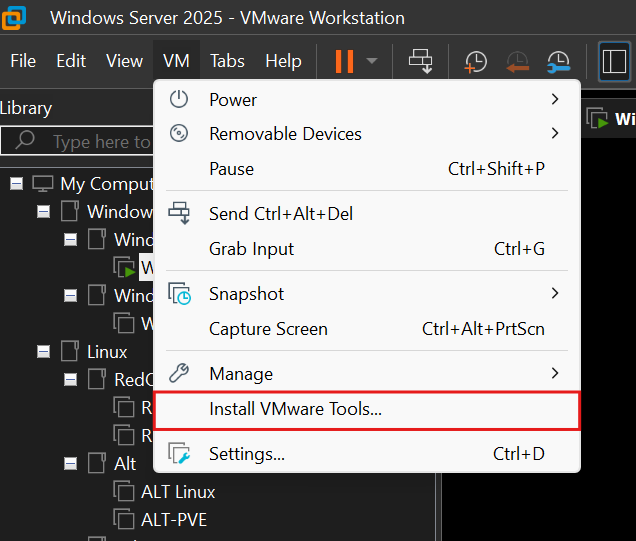This screenshot has height=541, width=636.
Task: Click the VMware Workstation logo icon
Action: (17, 17)
